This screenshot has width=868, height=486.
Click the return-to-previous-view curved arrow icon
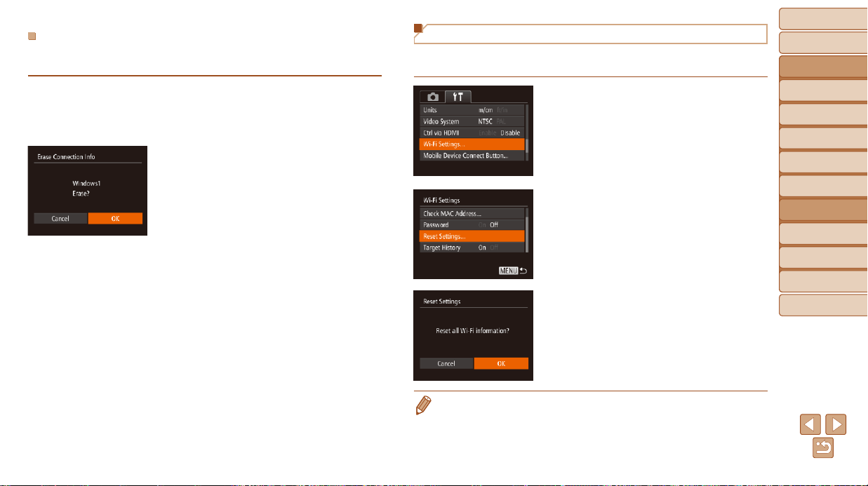click(x=822, y=449)
